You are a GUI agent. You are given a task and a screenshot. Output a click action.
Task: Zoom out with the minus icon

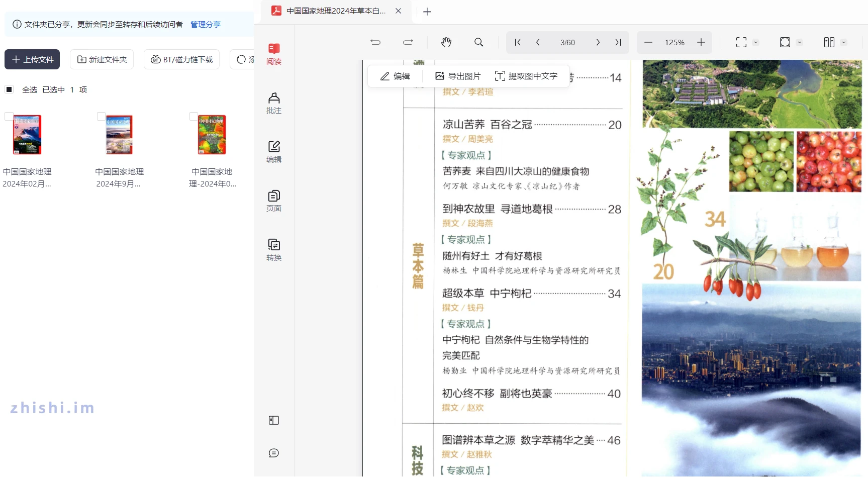click(x=648, y=42)
